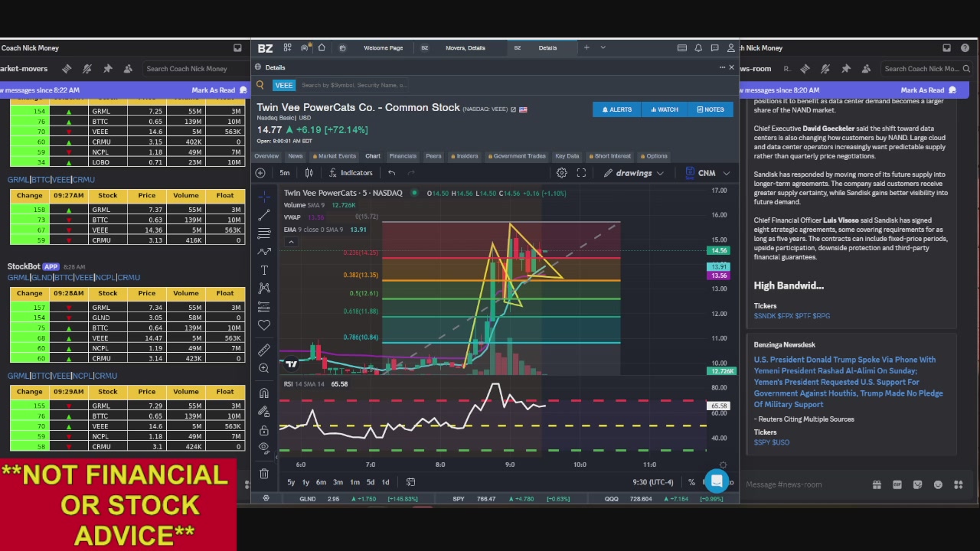Select the crosshair cursor tool in chart toolbar

(x=264, y=196)
